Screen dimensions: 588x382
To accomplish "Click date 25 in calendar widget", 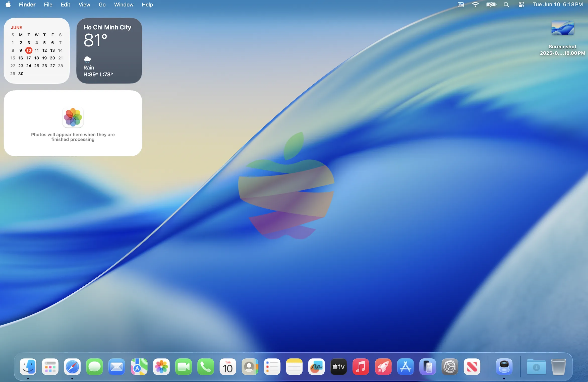I will pos(37,66).
